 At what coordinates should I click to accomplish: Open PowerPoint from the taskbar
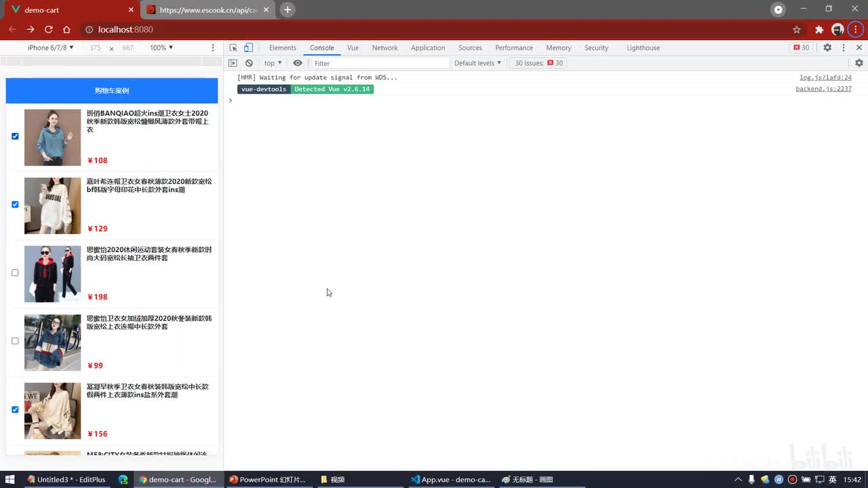(267, 479)
